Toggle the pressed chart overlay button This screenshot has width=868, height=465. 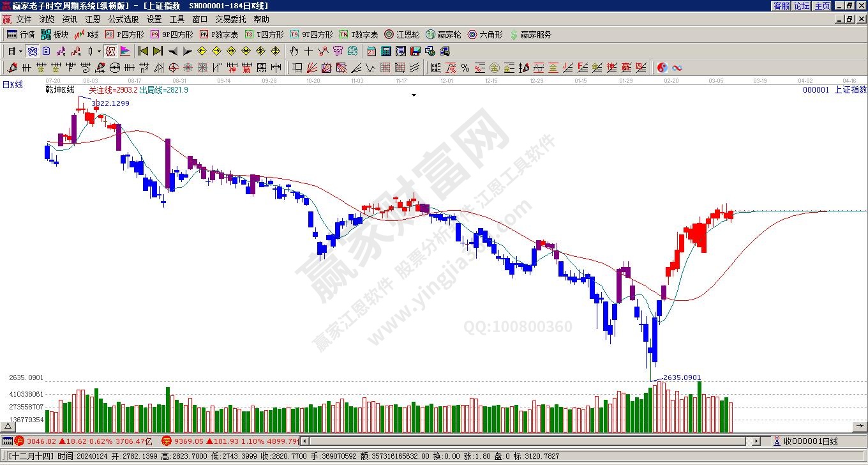(32, 51)
